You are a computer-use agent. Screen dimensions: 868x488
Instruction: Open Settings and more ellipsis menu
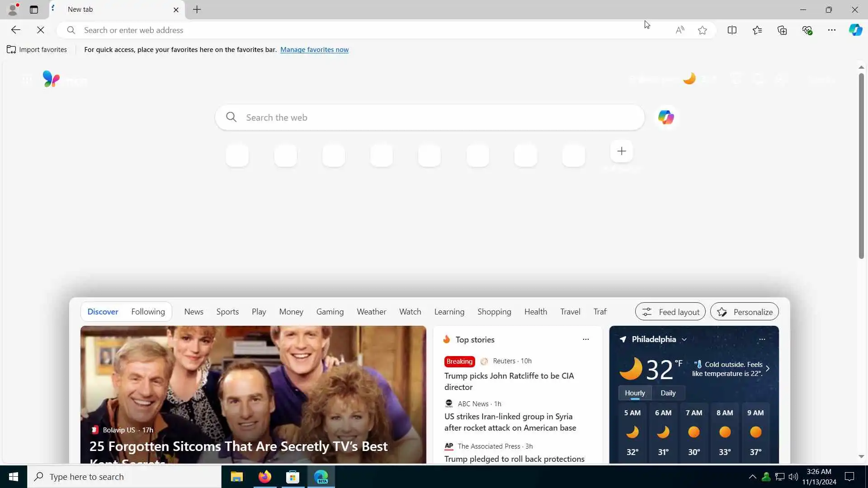point(831,30)
